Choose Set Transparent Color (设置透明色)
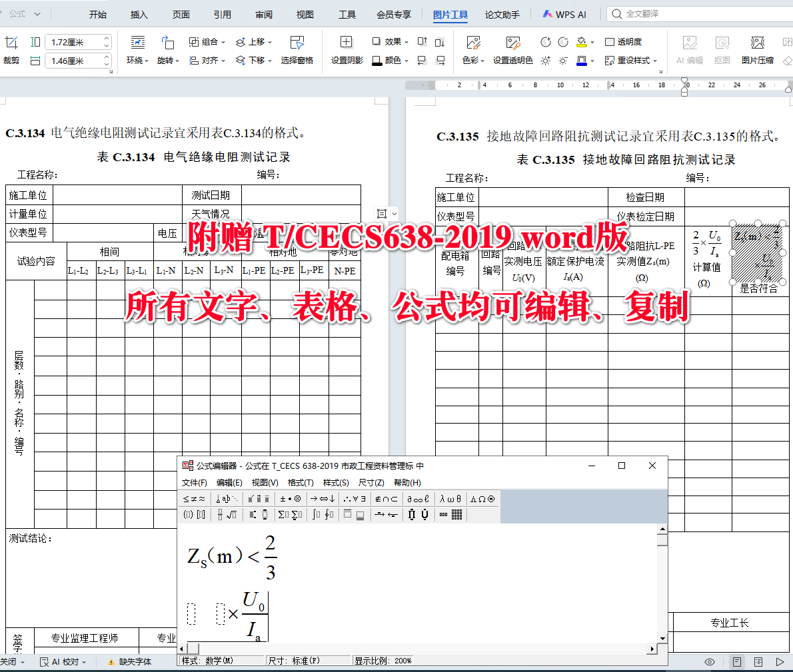Screen dimensions: 793x672 (513, 50)
